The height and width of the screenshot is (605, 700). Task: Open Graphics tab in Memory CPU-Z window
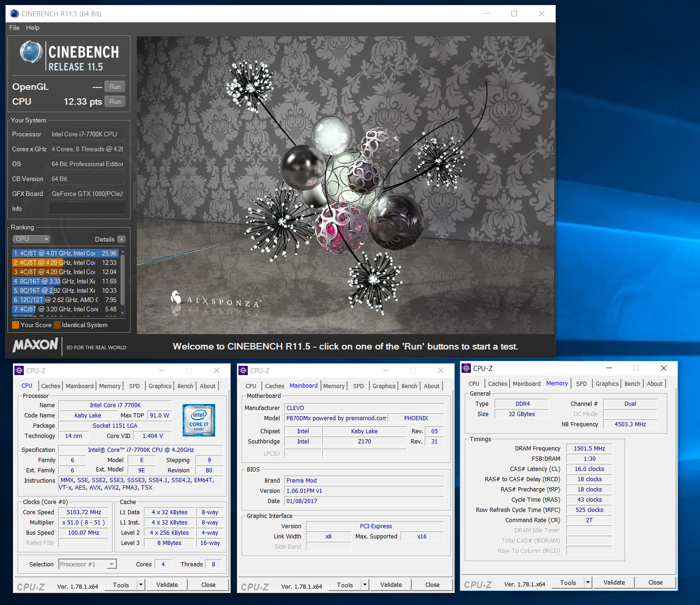point(607,383)
